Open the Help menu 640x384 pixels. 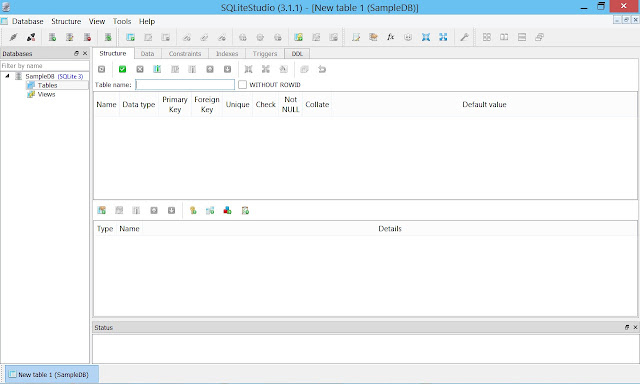147,21
